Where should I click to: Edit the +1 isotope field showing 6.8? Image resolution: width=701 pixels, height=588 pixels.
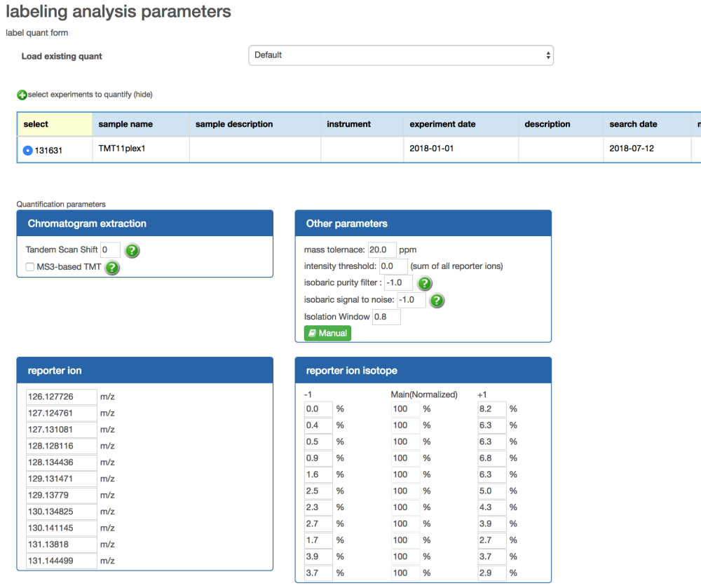click(x=492, y=458)
